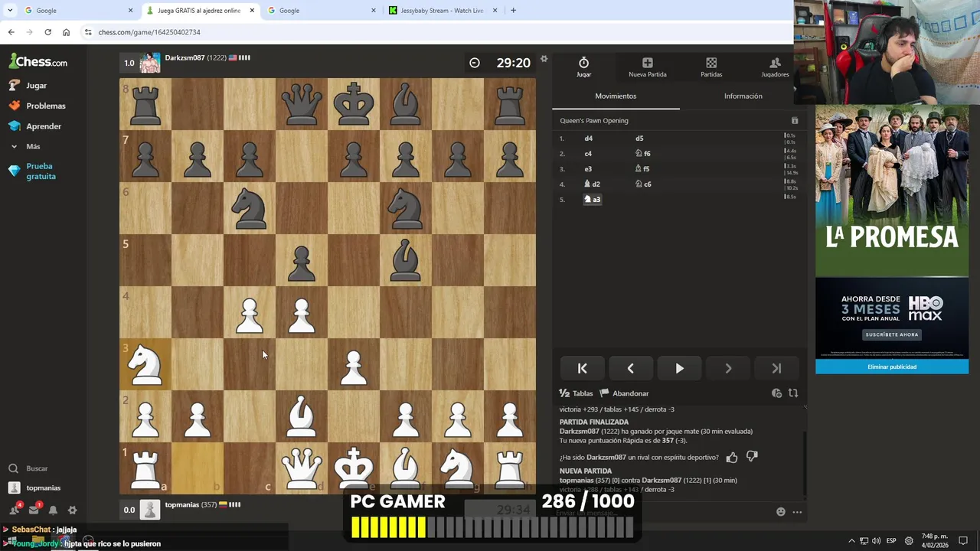The width and height of the screenshot is (980, 551).
Task: Open friend requests icon in sidebar
Action: pyautogui.click(x=15, y=510)
